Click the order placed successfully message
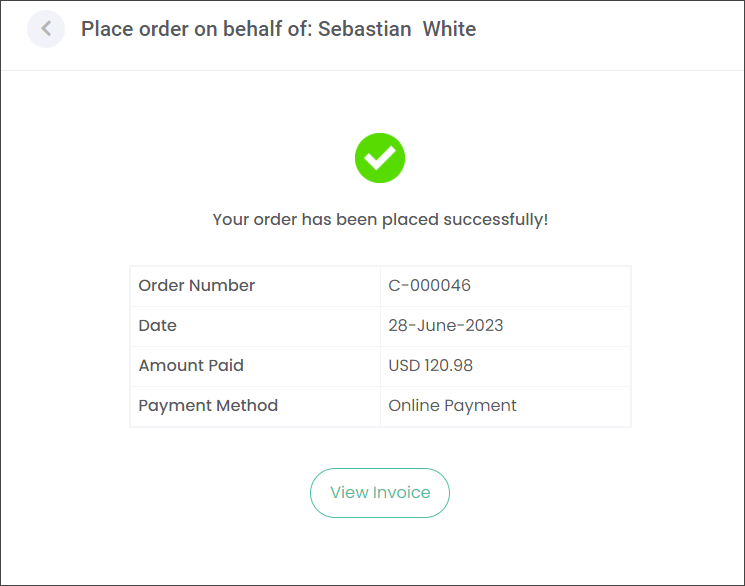The height and width of the screenshot is (586, 745). point(380,220)
